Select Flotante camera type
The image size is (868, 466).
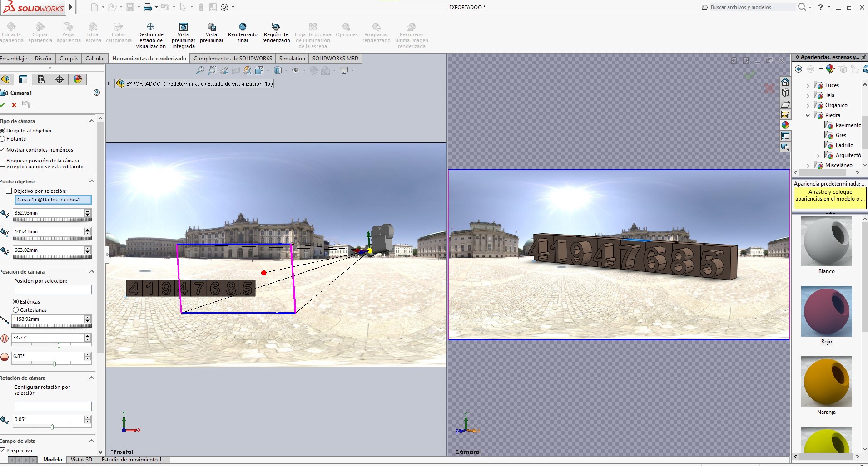tap(2, 139)
